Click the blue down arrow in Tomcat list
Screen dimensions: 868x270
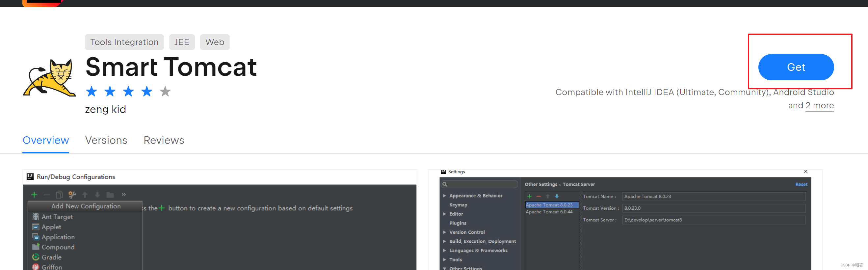pyautogui.click(x=557, y=196)
